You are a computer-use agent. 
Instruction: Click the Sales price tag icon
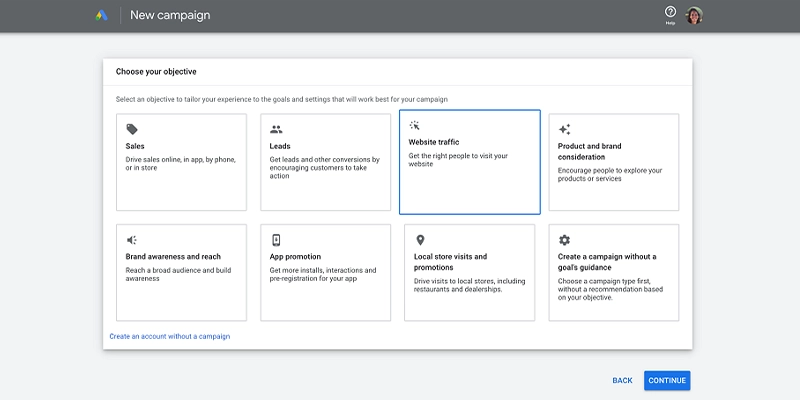point(132,129)
